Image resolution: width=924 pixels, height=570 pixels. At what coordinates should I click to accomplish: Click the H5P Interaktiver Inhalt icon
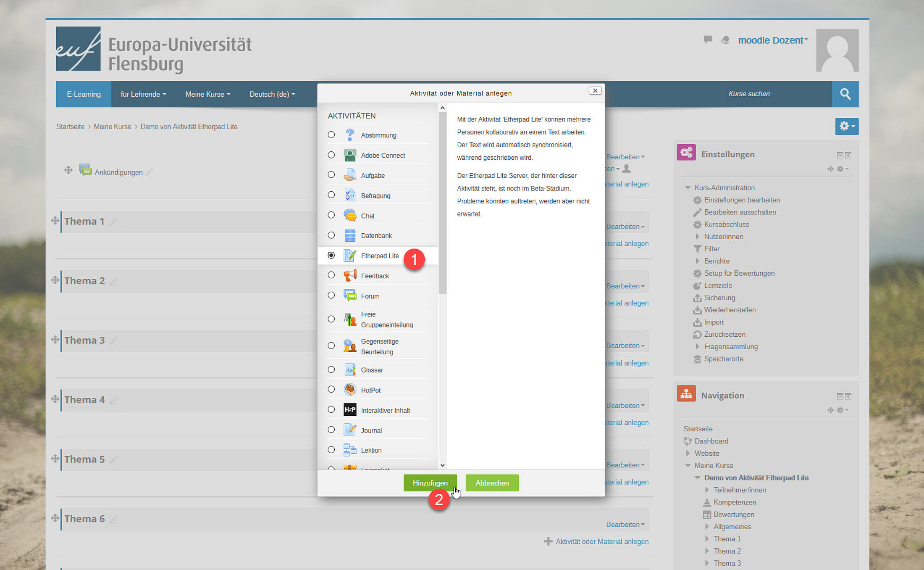coord(349,410)
